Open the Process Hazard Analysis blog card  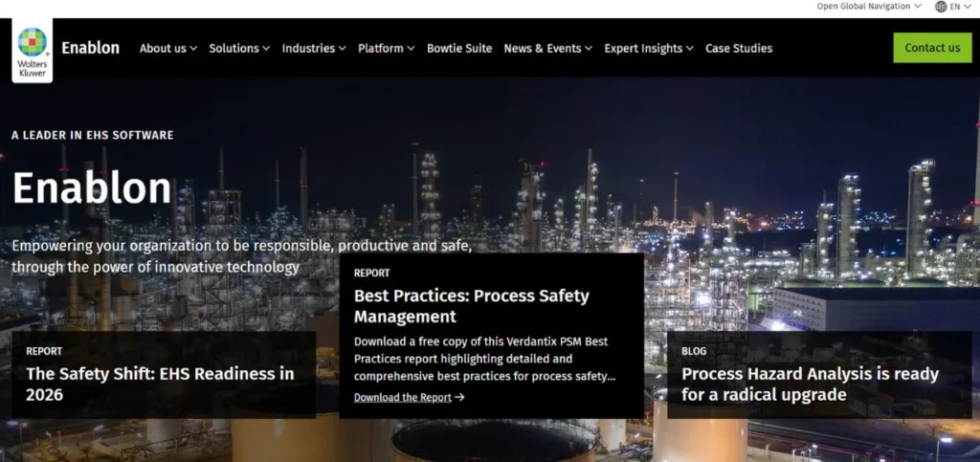819,375
